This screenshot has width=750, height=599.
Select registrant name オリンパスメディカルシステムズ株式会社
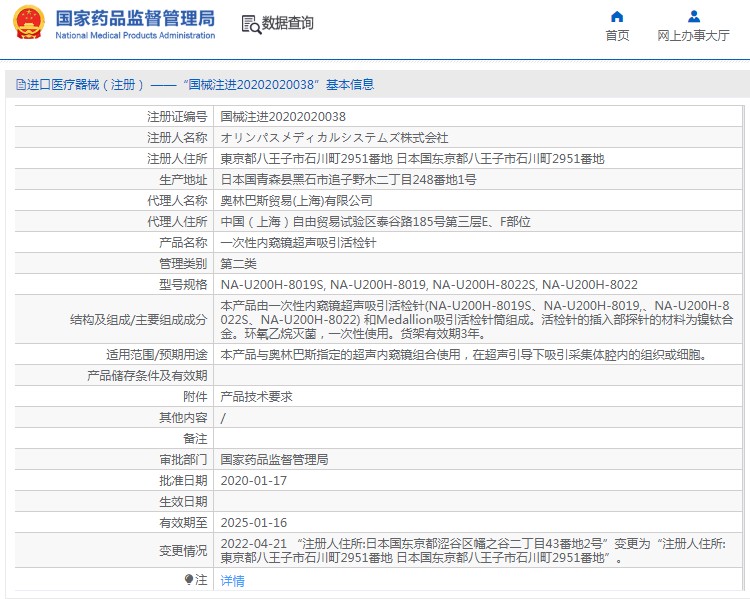334,138
